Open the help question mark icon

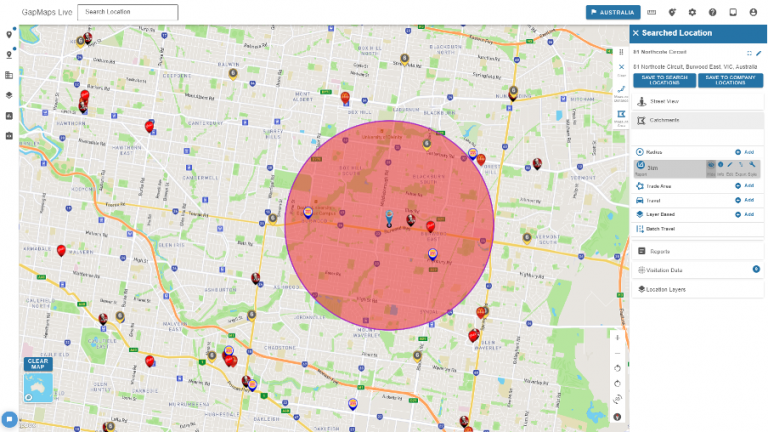712,13
